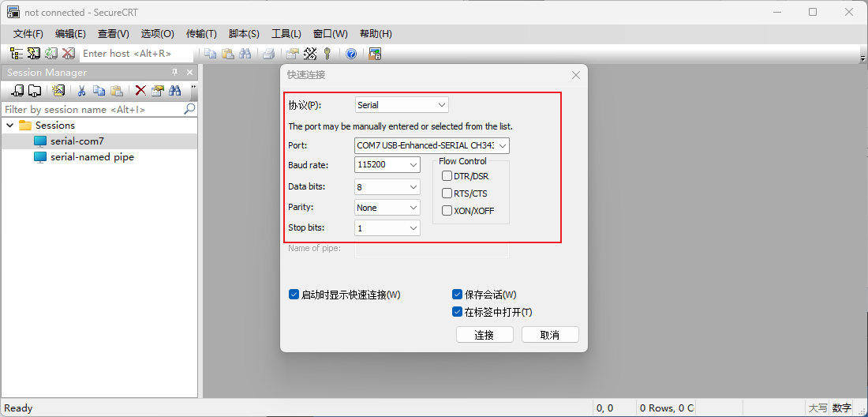
Task: Click the Print icon in toolbar
Action: [268, 54]
